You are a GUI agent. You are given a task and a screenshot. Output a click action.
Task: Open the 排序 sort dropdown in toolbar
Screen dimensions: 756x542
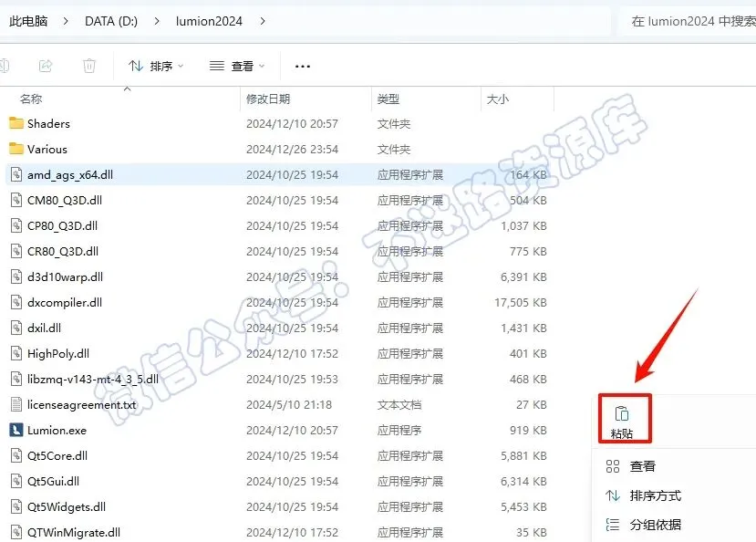(156, 66)
